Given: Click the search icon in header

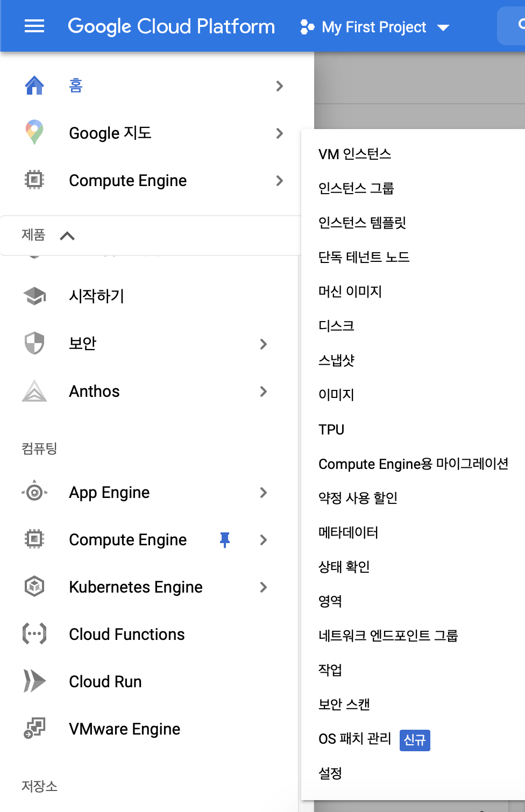Looking at the screenshot, I should pos(521,25).
